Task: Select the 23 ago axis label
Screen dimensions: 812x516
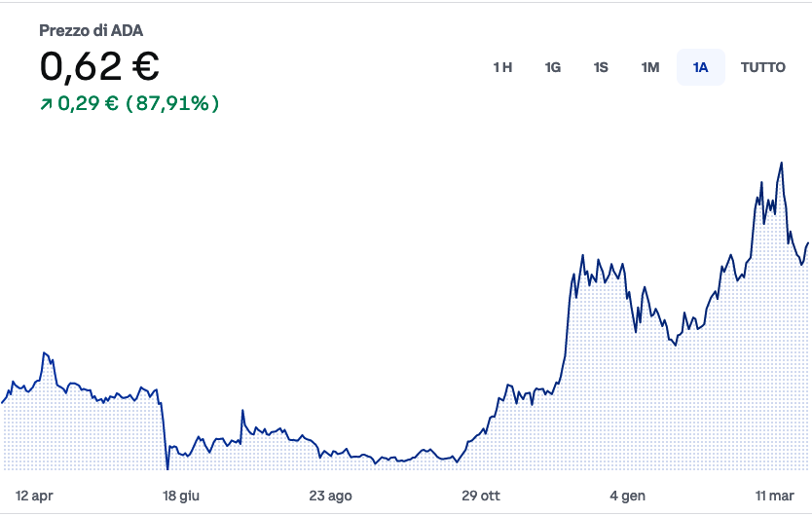Action: pyautogui.click(x=330, y=496)
